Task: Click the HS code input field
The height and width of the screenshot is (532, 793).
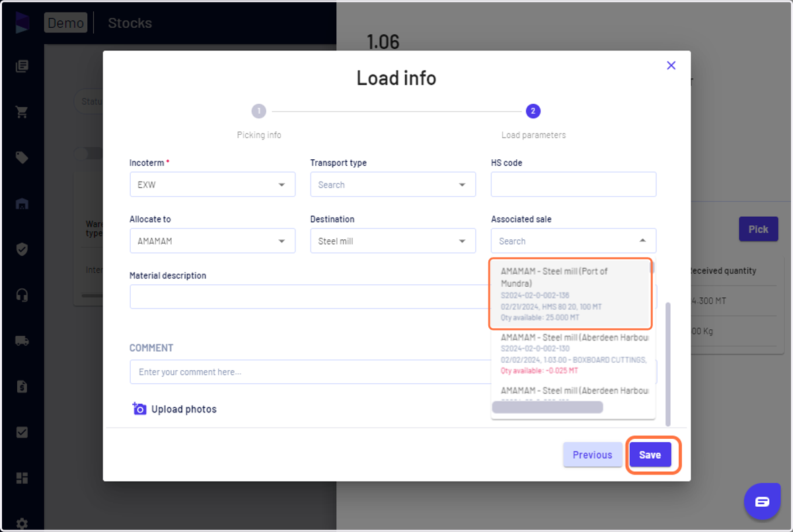Action: [573, 184]
